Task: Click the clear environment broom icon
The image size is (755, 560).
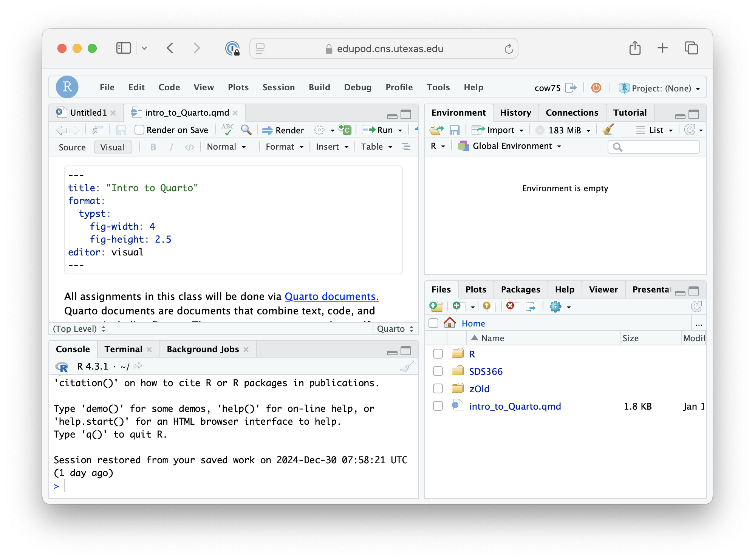Action: 608,130
